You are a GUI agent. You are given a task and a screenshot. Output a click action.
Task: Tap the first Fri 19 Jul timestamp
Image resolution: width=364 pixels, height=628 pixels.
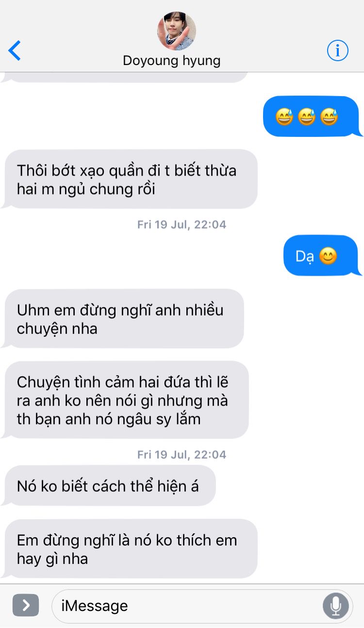coord(182,225)
